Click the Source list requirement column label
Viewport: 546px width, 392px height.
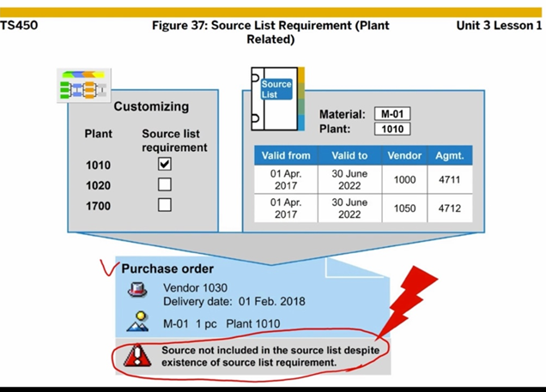click(x=174, y=141)
